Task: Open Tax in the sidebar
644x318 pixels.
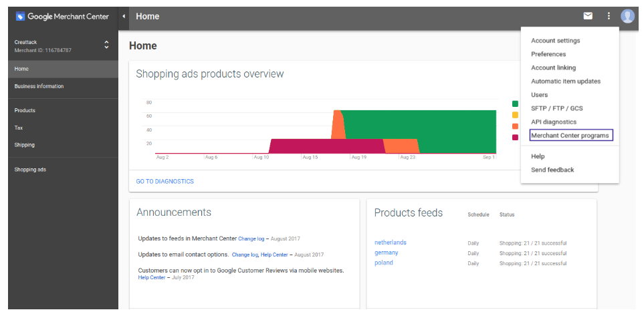Action: [64, 128]
